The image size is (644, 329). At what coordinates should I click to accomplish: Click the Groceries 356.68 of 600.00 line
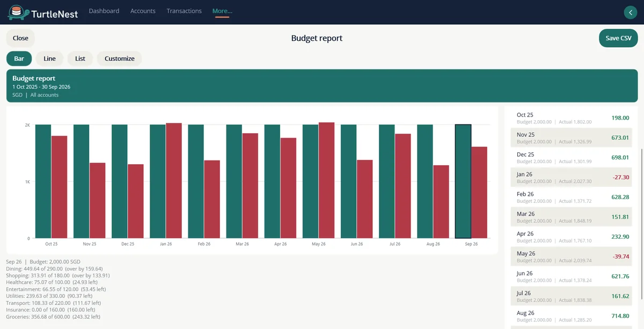coord(53,317)
